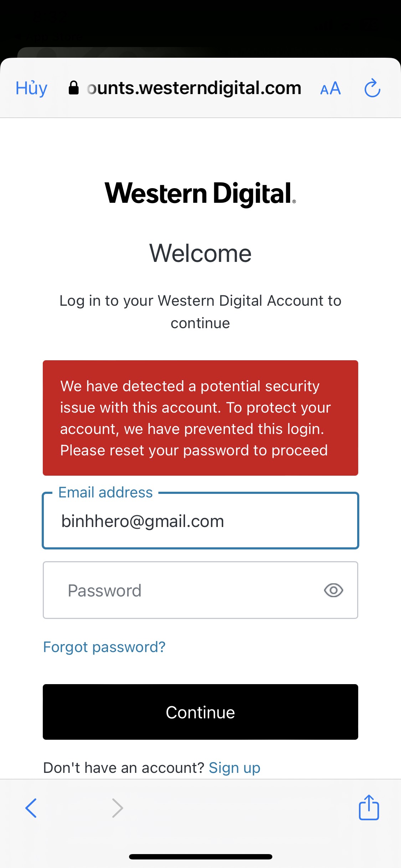
Task: Click the floating Email address label
Action: tap(106, 492)
